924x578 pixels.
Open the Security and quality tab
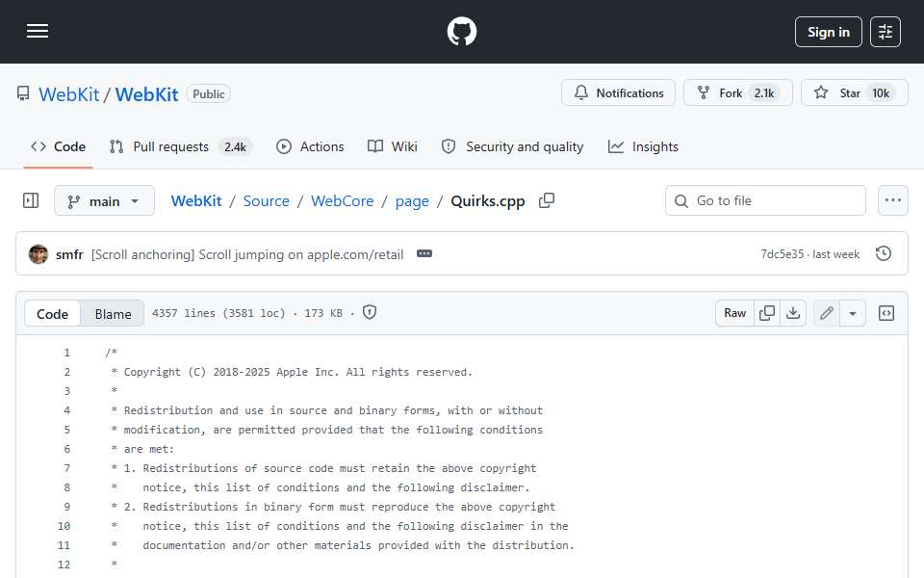coord(512,146)
